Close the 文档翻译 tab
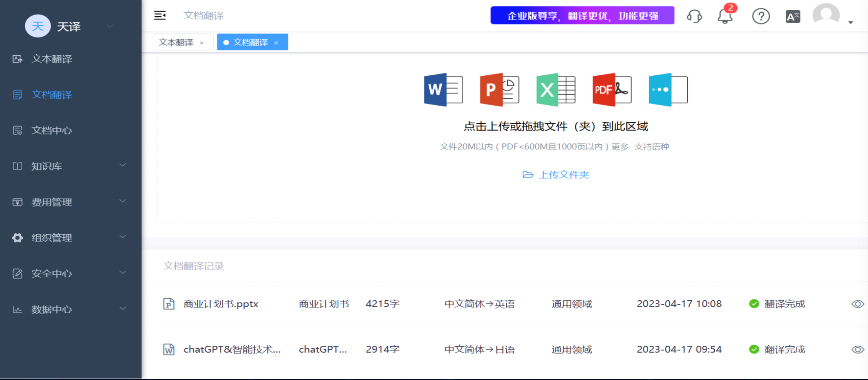The height and width of the screenshot is (380, 868). 276,43
